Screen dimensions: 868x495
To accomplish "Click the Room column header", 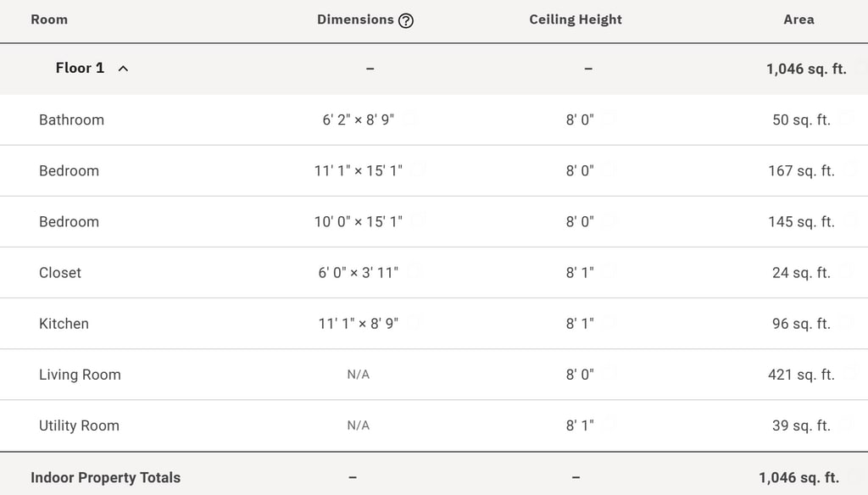I will coord(49,19).
